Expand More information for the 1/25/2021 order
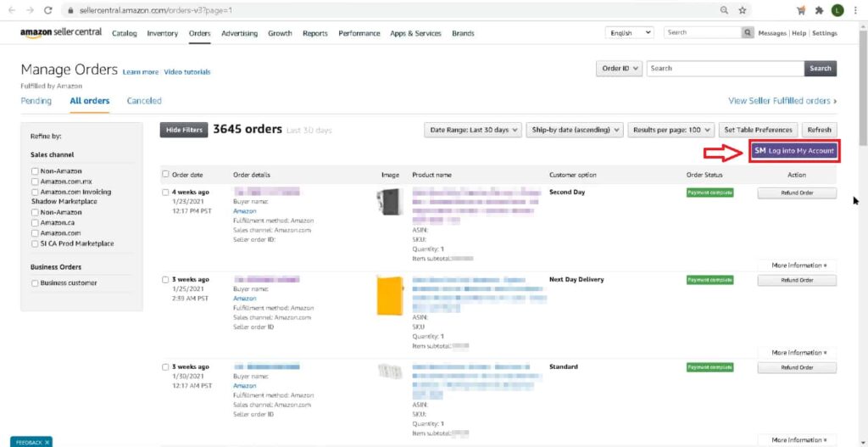The height and width of the screenshot is (447, 868). 798,352
